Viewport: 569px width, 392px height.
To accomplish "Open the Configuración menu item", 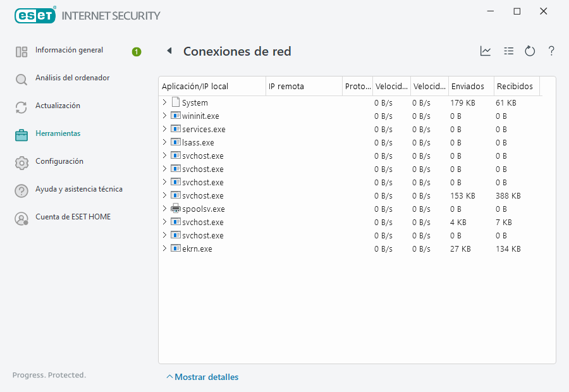I will click(59, 161).
